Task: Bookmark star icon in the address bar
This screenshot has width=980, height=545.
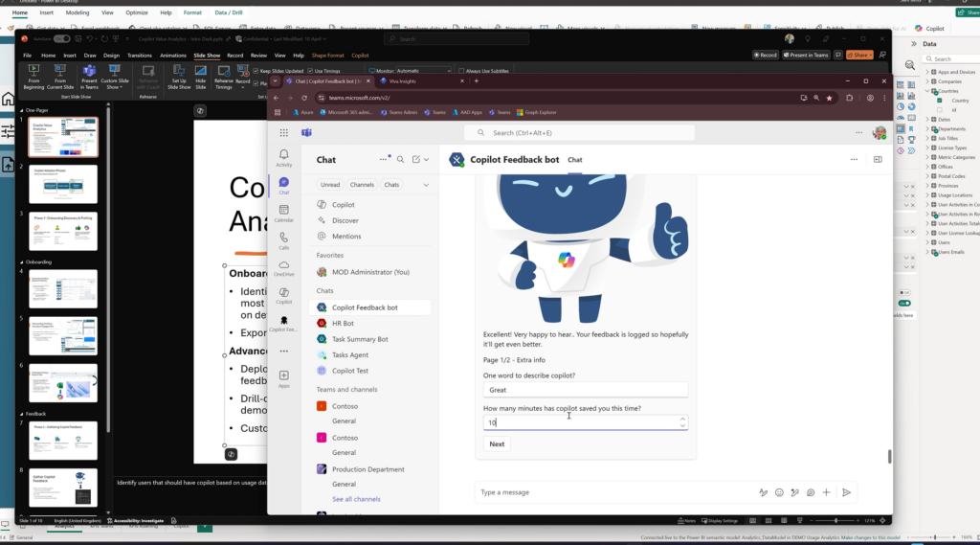Action: (x=830, y=98)
